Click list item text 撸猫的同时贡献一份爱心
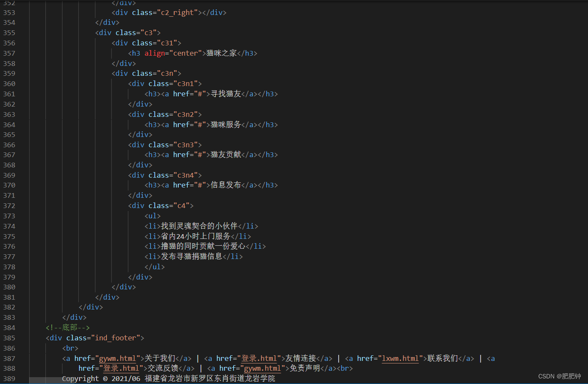 (203, 246)
